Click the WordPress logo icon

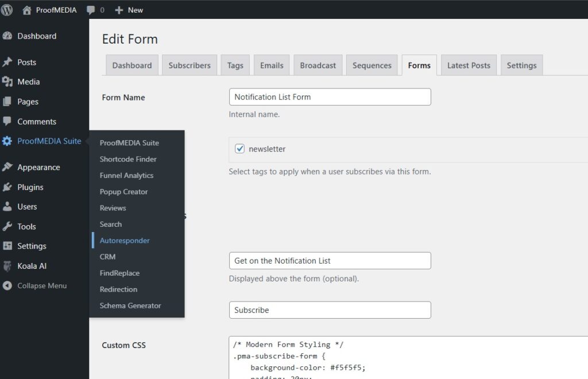[7, 10]
